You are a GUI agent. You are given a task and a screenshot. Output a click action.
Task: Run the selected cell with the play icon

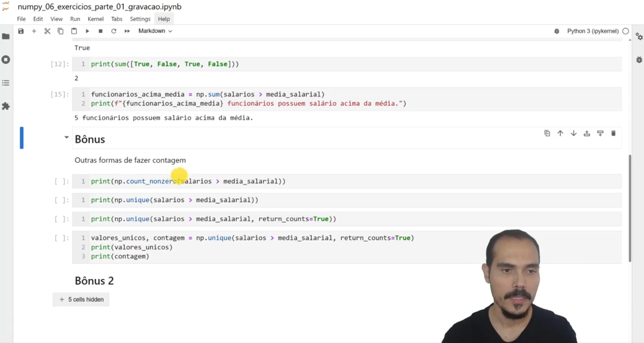point(87,31)
